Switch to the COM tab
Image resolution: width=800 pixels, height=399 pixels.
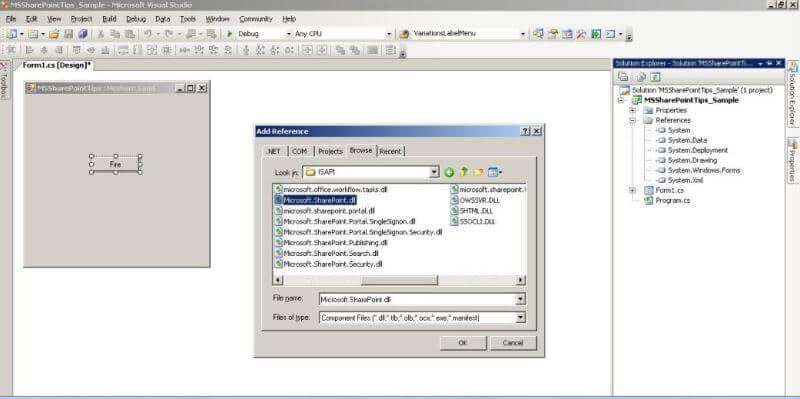click(x=299, y=152)
